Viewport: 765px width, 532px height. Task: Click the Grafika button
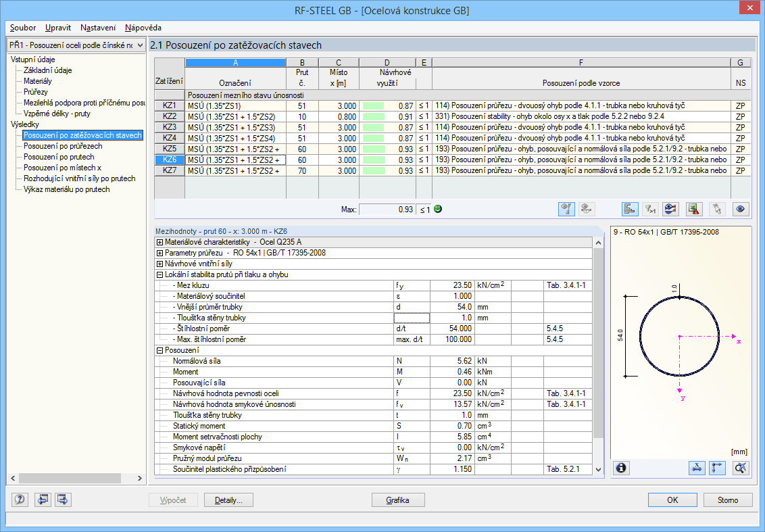click(x=399, y=500)
